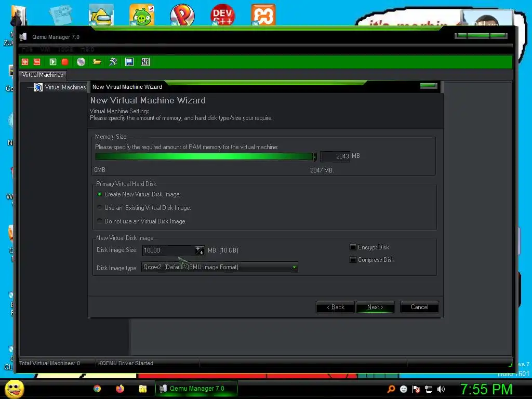
Task: Open the green pig game desktop icon
Action: pos(142,15)
